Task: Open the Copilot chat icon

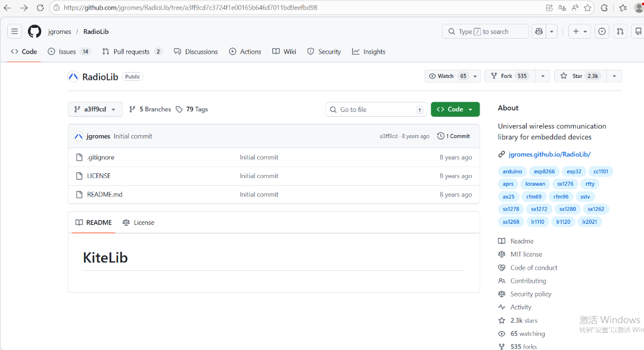Action: point(539,32)
